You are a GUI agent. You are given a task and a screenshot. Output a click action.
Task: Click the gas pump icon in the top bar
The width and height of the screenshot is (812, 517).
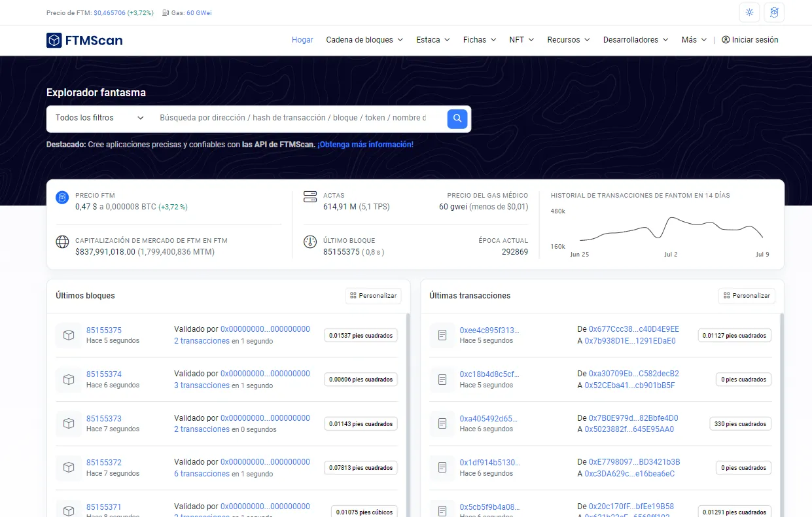click(165, 12)
